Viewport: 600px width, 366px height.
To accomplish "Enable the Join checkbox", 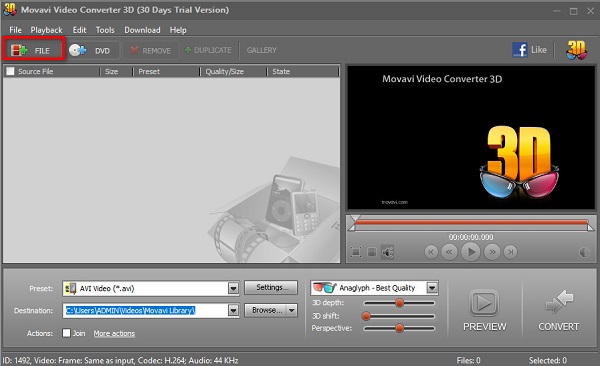I will tap(67, 333).
